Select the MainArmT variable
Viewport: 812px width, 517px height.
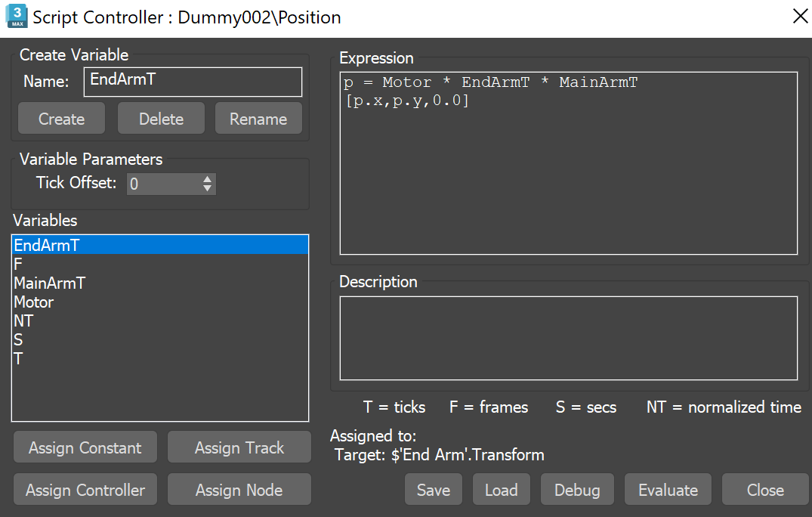pyautogui.click(x=49, y=283)
